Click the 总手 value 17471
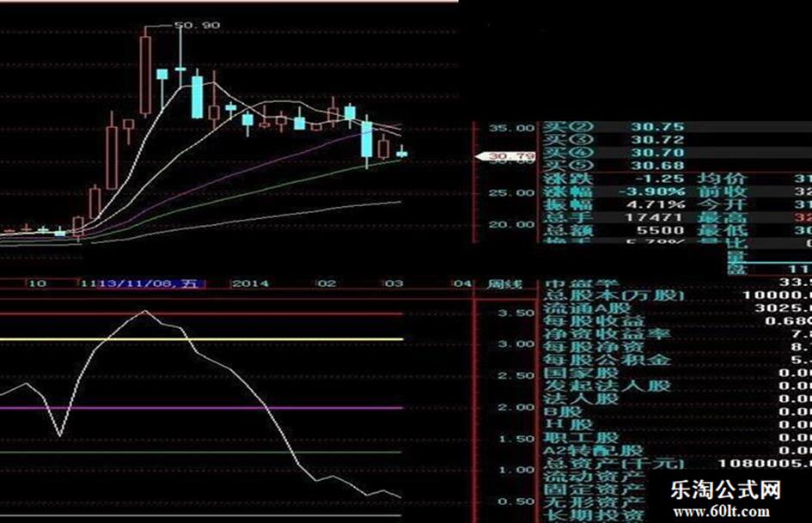Image resolution: width=812 pixels, height=523 pixels. [x=654, y=217]
